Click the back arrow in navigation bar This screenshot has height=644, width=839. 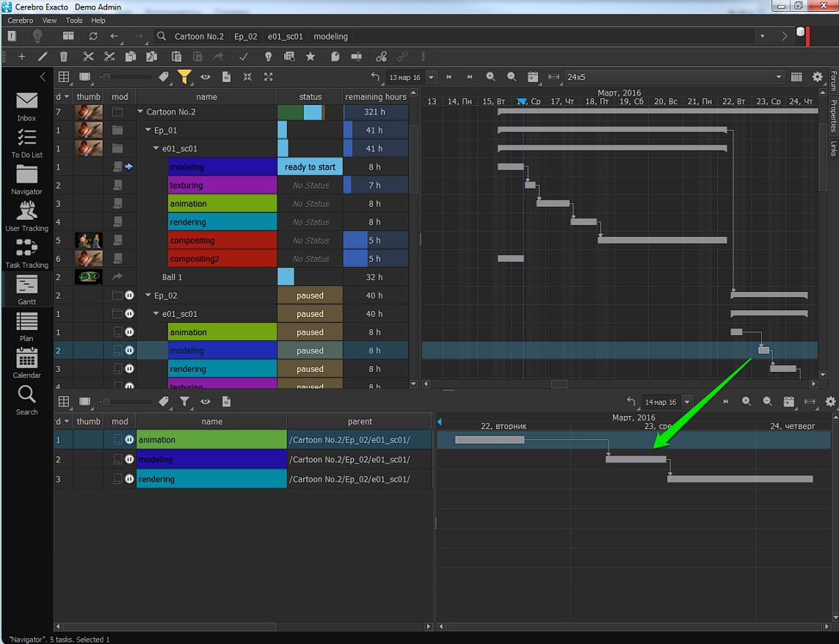(114, 36)
